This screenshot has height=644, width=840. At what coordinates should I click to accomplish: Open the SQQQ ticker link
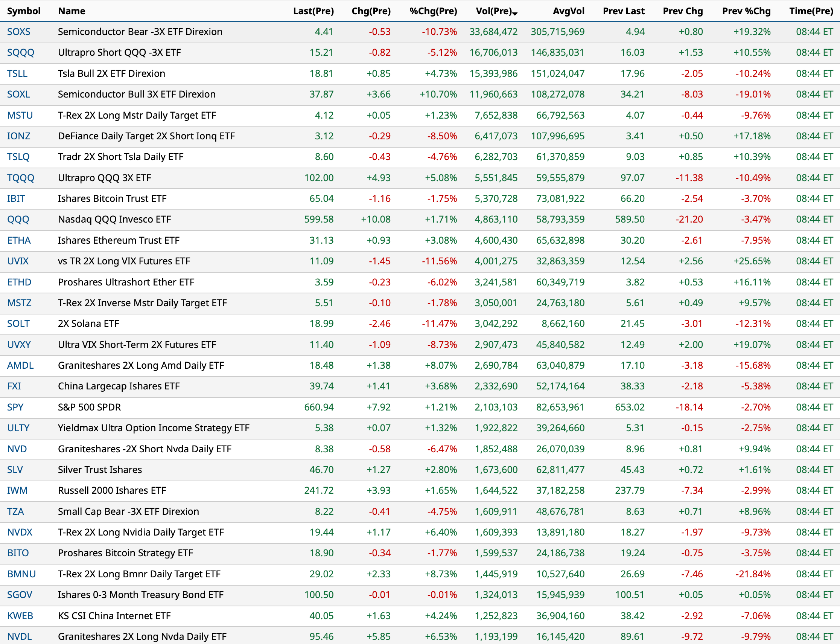click(20, 52)
